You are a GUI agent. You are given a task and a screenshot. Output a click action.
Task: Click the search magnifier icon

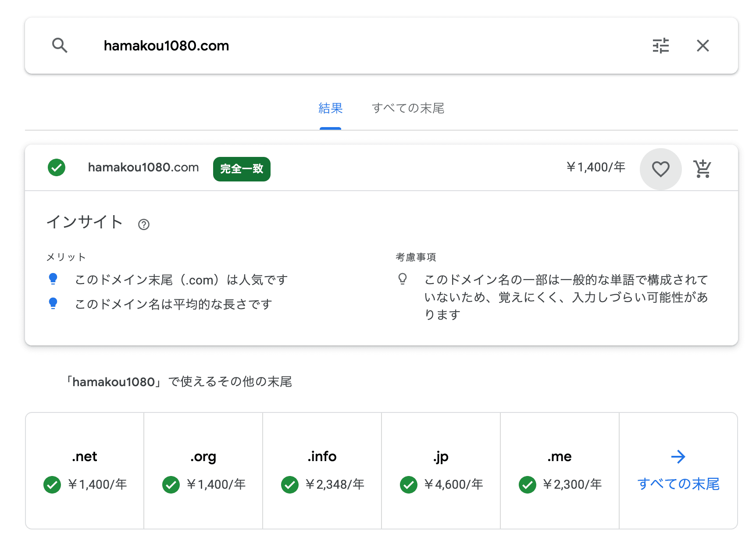[x=60, y=46]
